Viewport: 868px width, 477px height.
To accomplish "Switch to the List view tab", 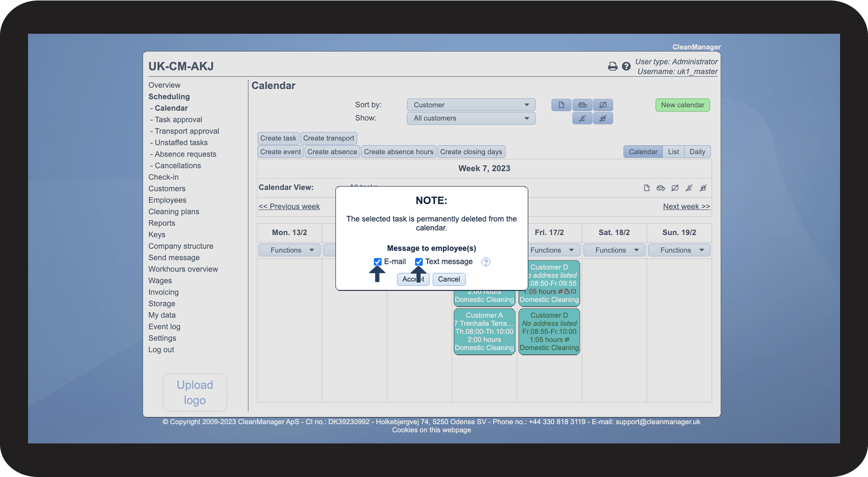I will pyautogui.click(x=673, y=152).
